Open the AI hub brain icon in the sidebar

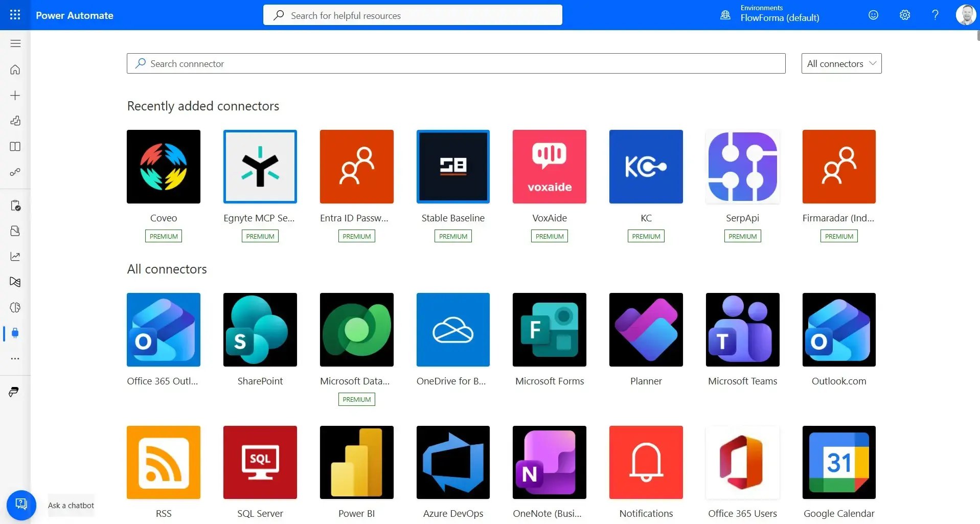[15, 308]
